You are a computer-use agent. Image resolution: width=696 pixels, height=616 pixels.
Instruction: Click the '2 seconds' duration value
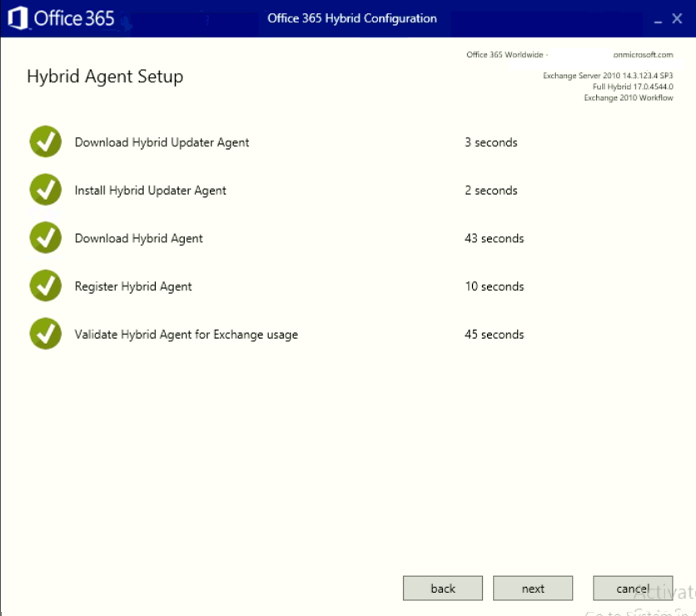pyautogui.click(x=491, y=191)
